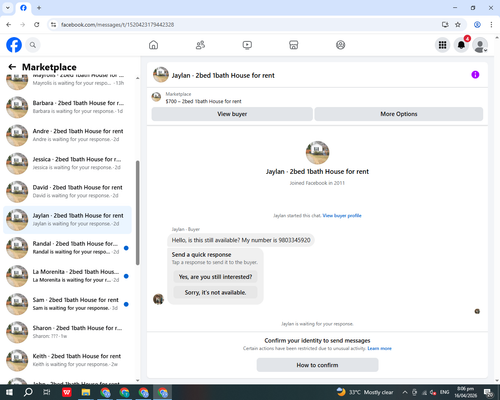Open La Morenita's conversation
The image size is (500, 400).
[67, 276]
